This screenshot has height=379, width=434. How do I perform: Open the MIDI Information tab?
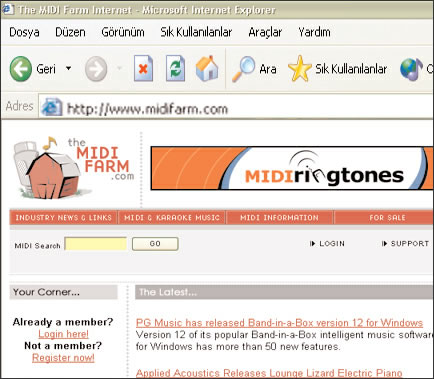[279, 218]
